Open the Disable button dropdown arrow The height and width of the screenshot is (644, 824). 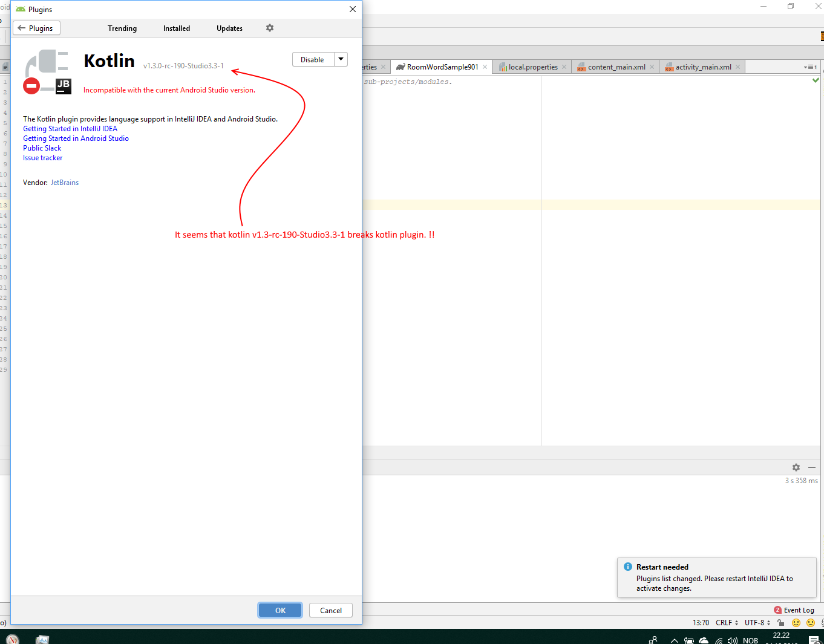point(341,59)
